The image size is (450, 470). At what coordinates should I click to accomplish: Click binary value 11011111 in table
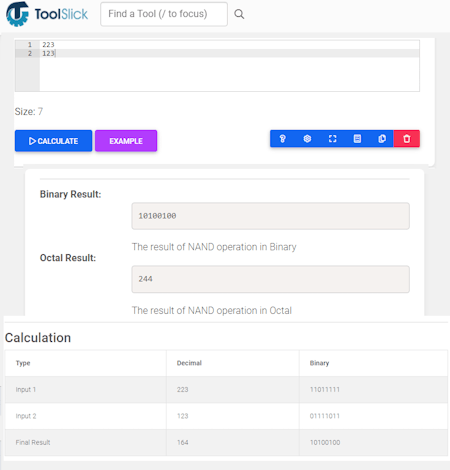[325, 389]
